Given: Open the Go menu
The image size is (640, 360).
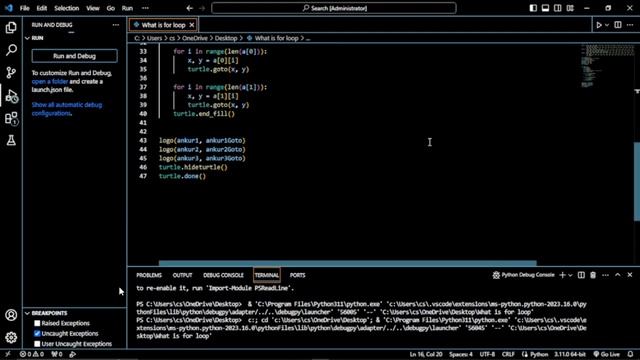Looking at the screenshot, I should point(111,8).
